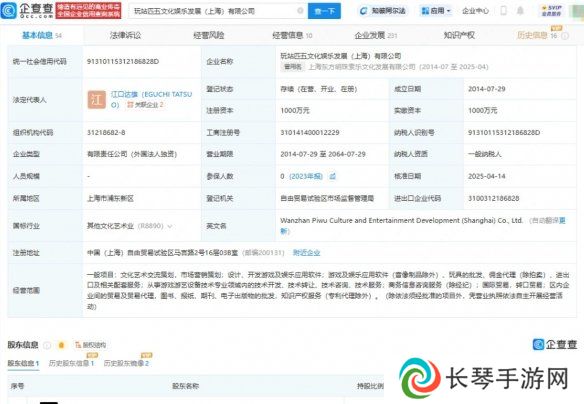584x404 pixels.
Task: Click the orange round icon beside 股东信息
Action: (61, 346)
